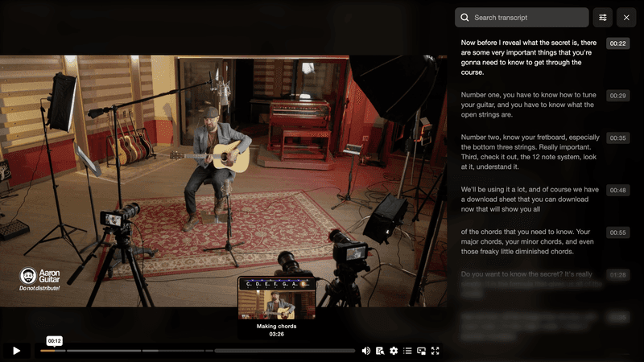Close the transcript panel
Screen dimensions: 644x362
click(x=626, y=18)
